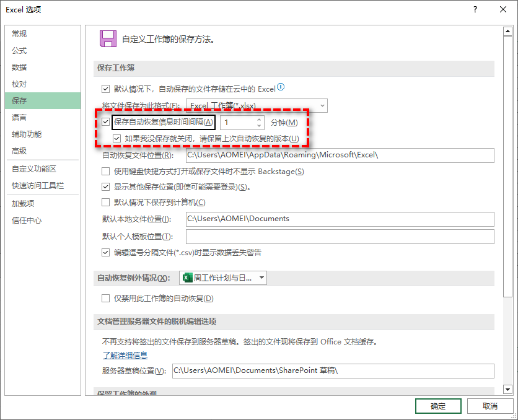The width and height of the screenshot is (518, 420).
Task: Click the 取消 button
Action: click(490, 406)
